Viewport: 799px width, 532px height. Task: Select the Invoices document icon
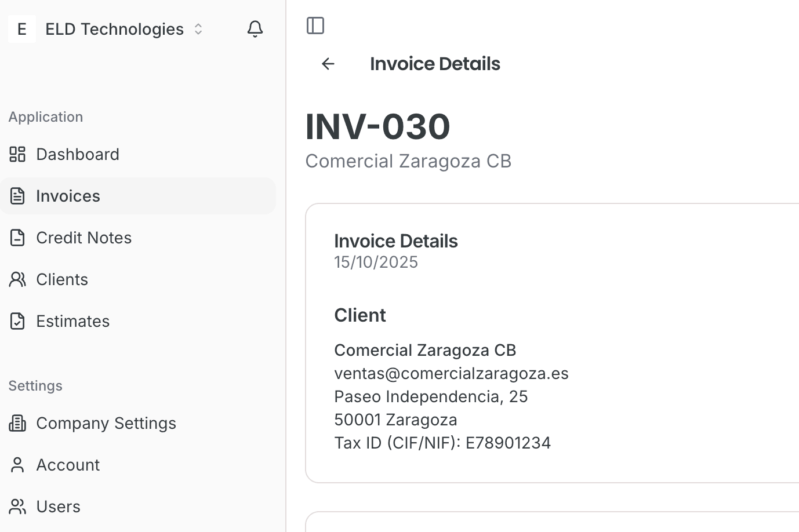[x=16, y=196]
